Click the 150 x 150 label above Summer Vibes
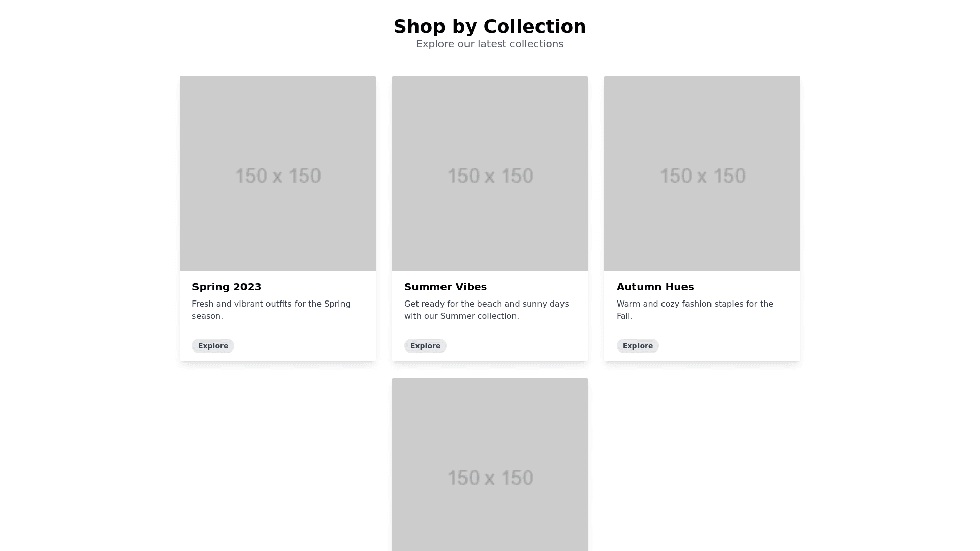The image size is (980, 551). 491,176
